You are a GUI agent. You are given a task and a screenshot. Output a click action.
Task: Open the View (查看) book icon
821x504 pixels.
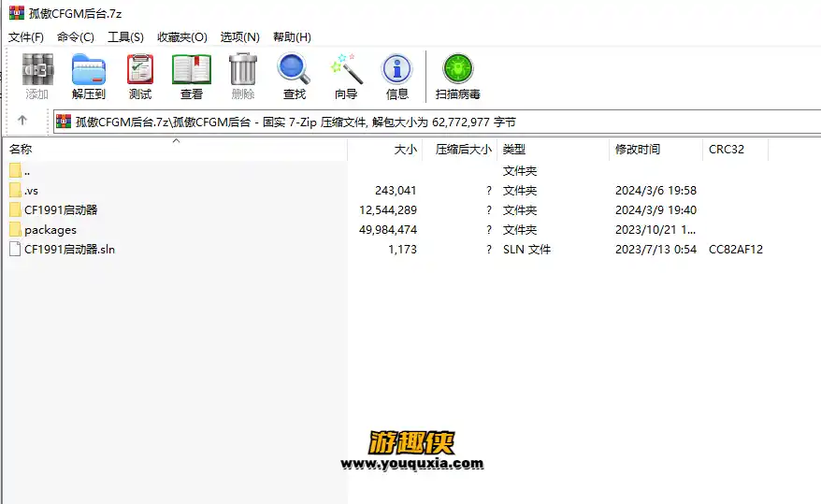(192, 69)
